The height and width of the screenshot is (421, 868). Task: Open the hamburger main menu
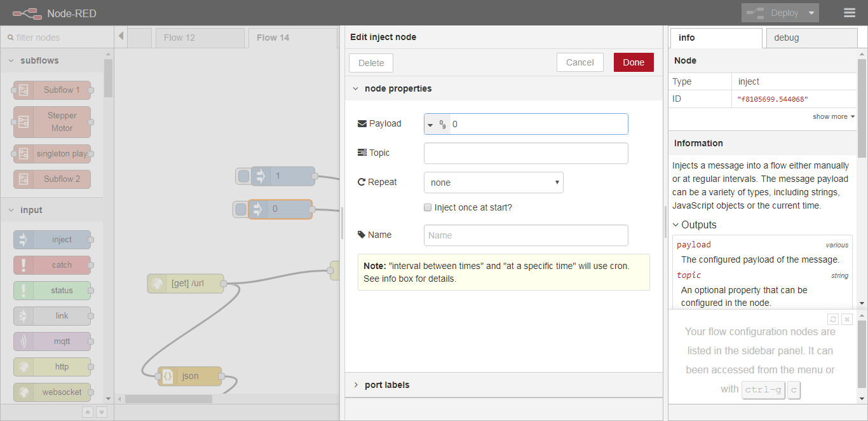coord(850,13)
